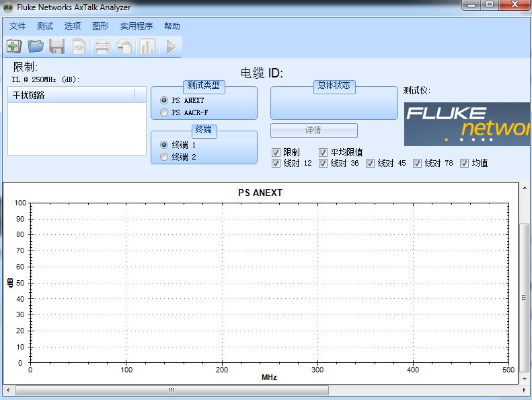This screenshot has width=532, height=400.
Task: Click the 详情 button
Action: (x=313, y=130)
